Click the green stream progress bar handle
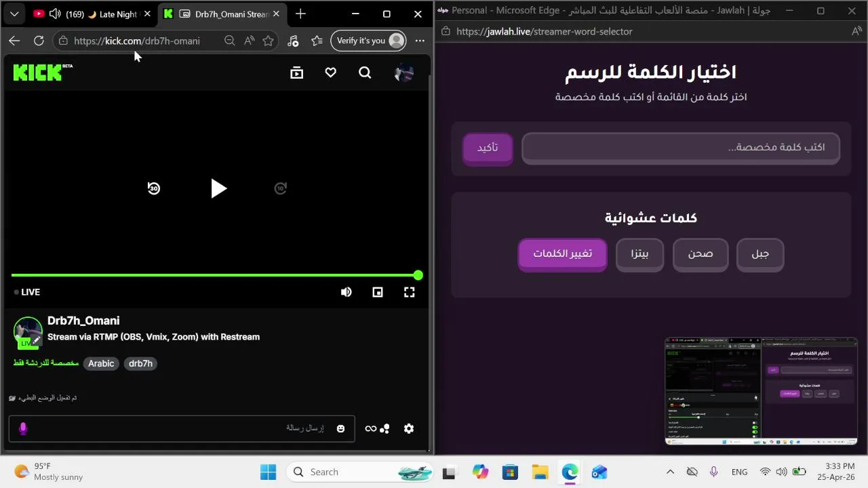This screenshot has width=868, height=488. coord(418,275)
